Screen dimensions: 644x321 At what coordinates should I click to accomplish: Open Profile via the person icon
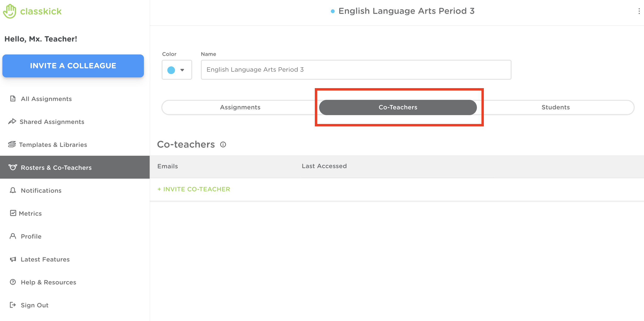[x=13, y=236]
